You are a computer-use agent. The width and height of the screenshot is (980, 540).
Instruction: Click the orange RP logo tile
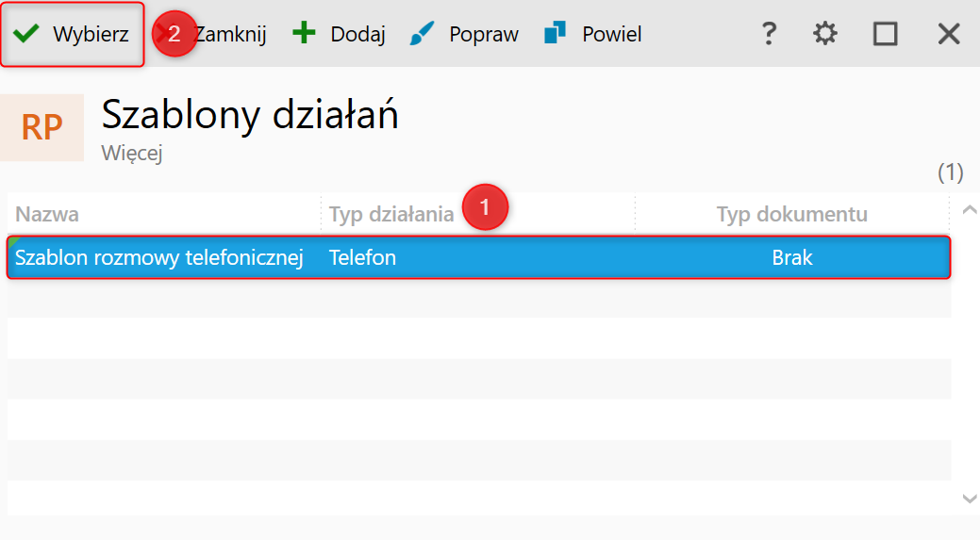click(42, 128)
